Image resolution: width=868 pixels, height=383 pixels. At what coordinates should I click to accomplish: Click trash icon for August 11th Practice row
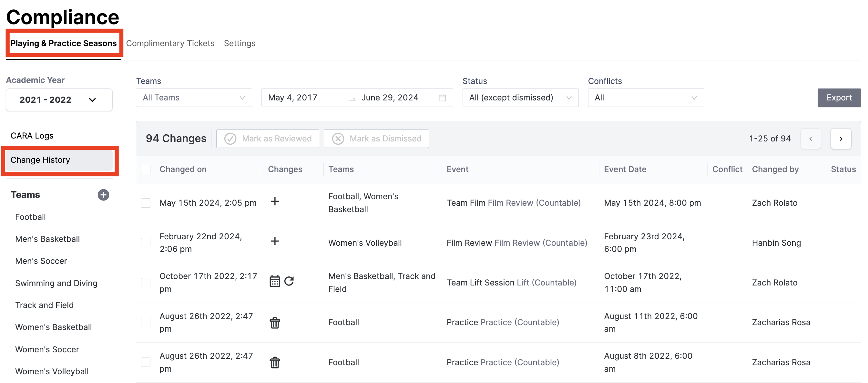click(x=275, y=323)
